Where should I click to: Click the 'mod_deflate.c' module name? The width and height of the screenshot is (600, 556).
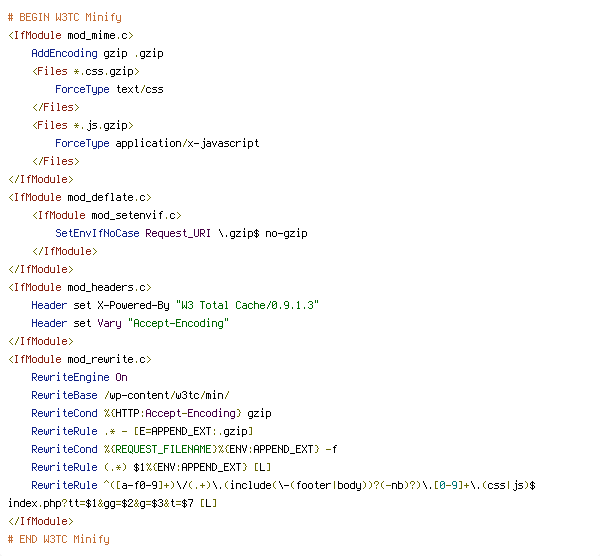click(106, 197)
